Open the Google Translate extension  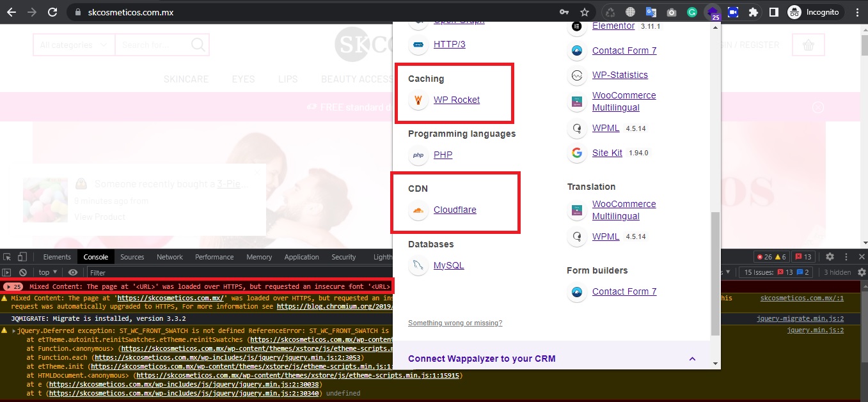click(x=651, y=12)
